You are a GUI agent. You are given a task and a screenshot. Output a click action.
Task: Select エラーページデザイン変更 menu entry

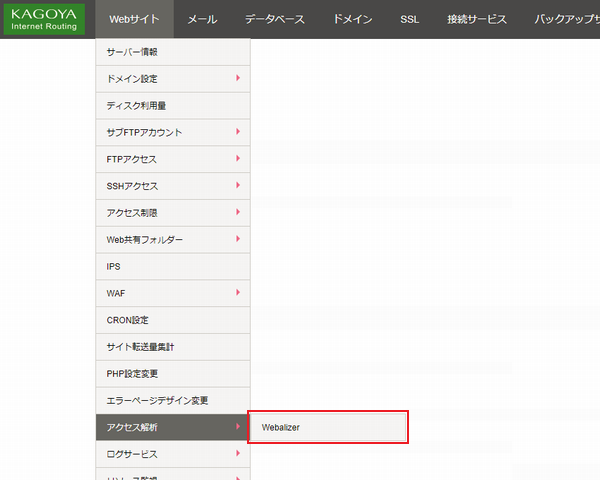tap(173, 400)
